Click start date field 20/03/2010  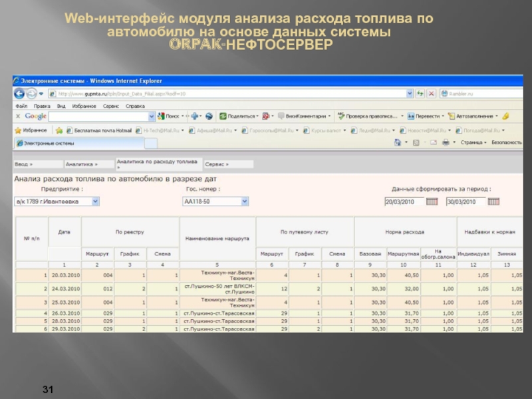coord(404,202)
